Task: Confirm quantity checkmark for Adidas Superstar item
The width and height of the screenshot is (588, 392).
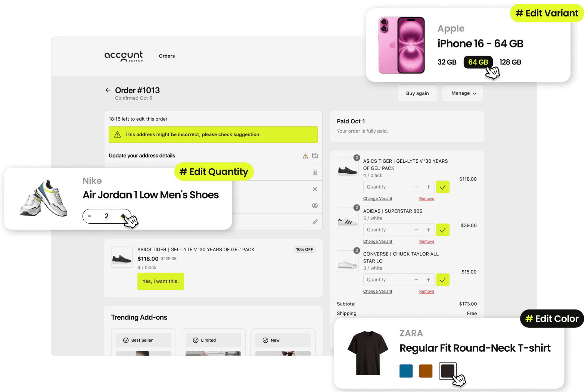Action: pyautogui.click(x=443, y=230)
